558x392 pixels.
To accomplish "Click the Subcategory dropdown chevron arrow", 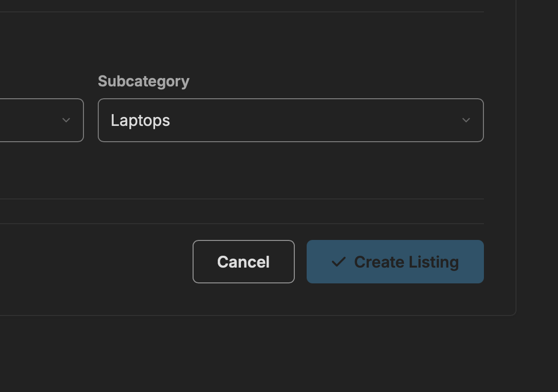I will pyautogui.click(x=466, y=120).
